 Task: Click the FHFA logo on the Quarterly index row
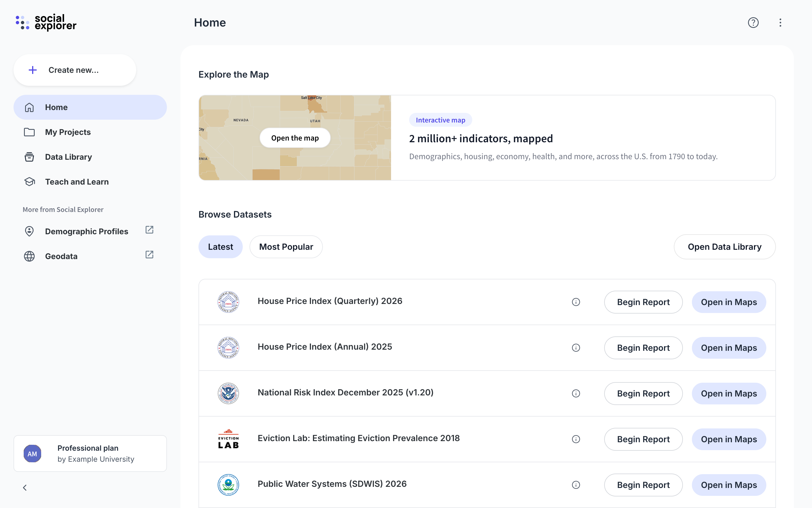[228, 302]
